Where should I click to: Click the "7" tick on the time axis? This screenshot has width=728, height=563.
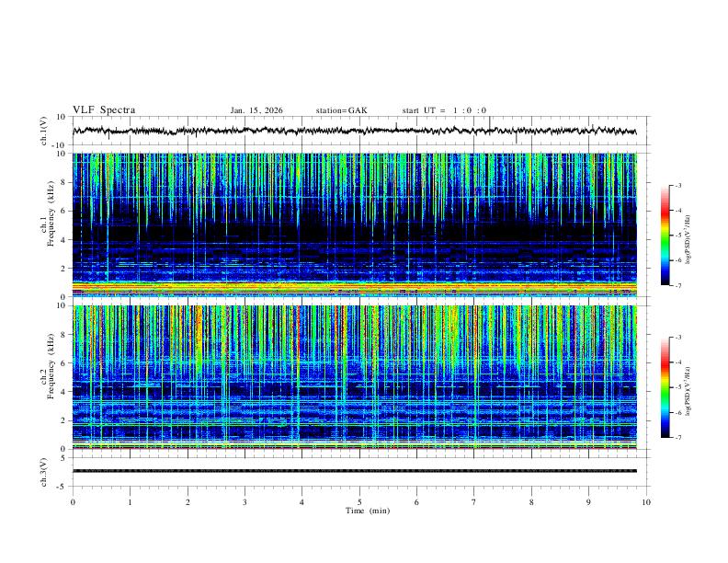pos(474,502)
